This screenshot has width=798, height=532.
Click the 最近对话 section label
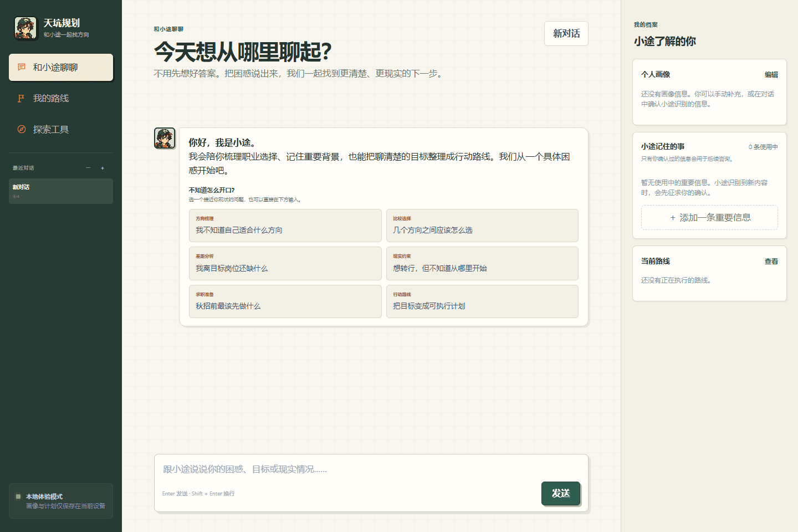(x=23, y=168)
